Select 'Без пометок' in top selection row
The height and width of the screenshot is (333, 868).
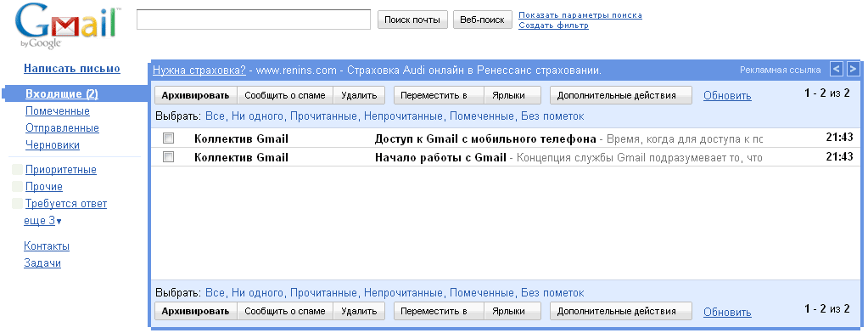coord(552,116)
